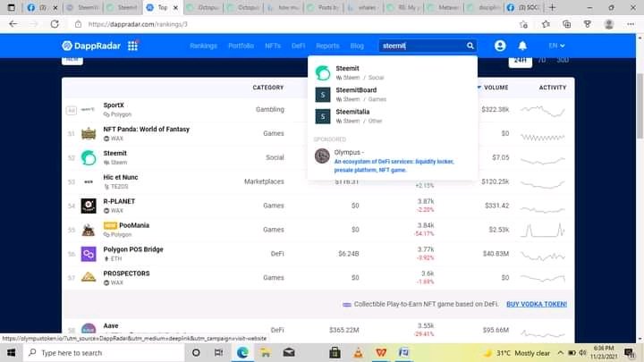Image resolution: width=644 pixels, height=362 pixels.
Task: Open a new browser tab
Action: [x=553, y=7]
